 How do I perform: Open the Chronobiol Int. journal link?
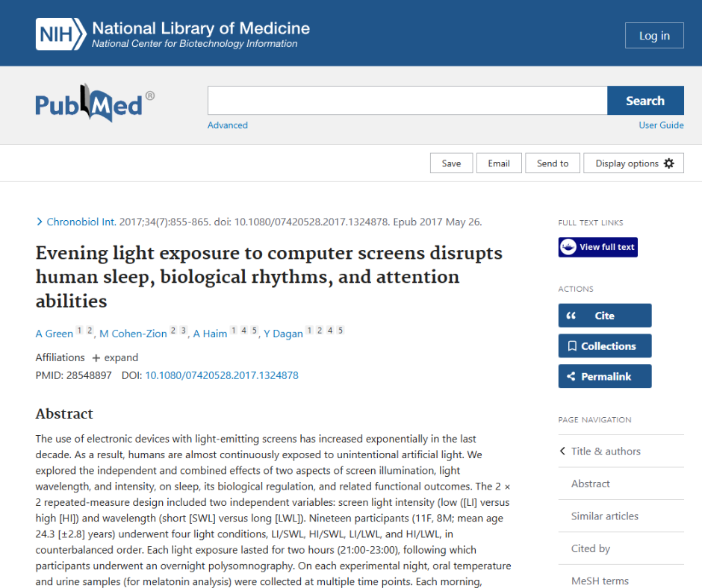pos(81,222)
